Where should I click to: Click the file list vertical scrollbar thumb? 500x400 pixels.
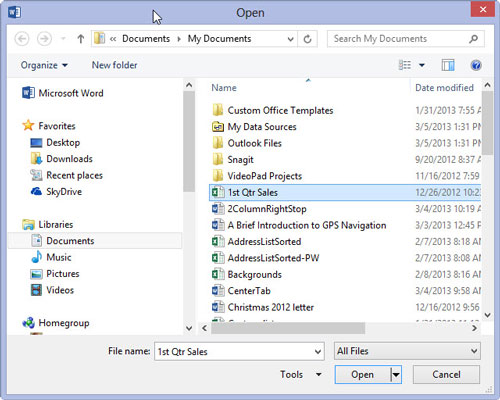[x=487, y=123]
